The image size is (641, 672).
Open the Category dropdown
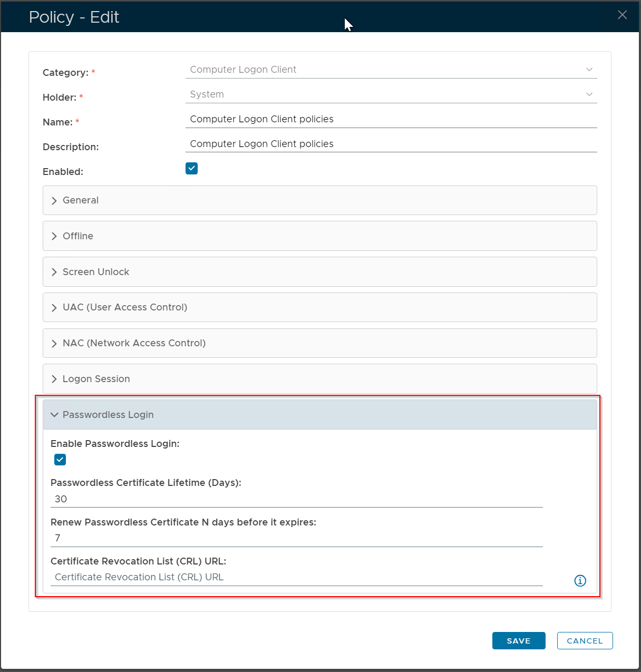391,70
